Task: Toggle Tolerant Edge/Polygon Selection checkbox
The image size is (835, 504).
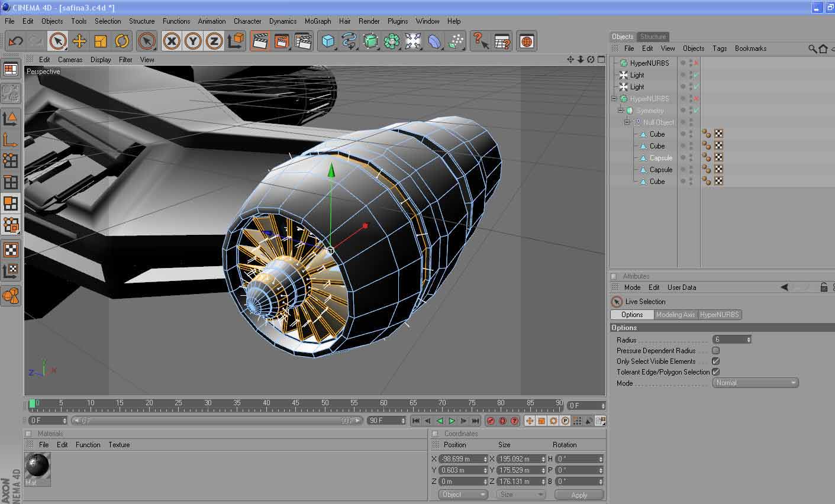Action: (x=715, y=371)
